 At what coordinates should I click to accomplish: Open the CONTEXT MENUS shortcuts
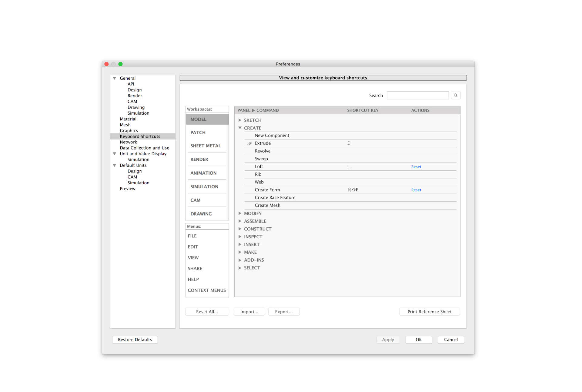207,290
